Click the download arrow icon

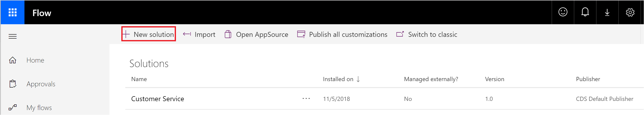(x=607, y=12)
